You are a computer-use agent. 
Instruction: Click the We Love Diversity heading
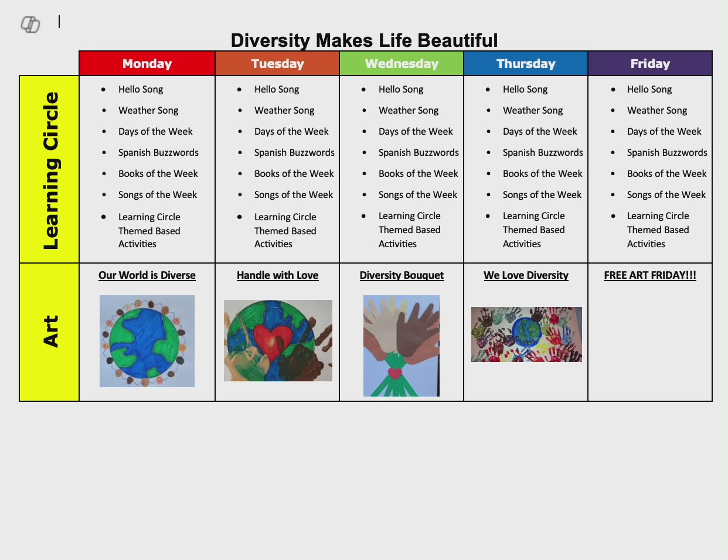526,275
